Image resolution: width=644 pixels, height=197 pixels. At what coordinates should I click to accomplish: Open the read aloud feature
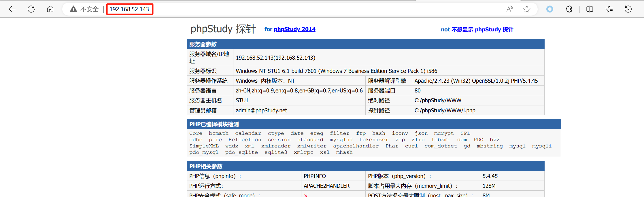tap(510, 9)
